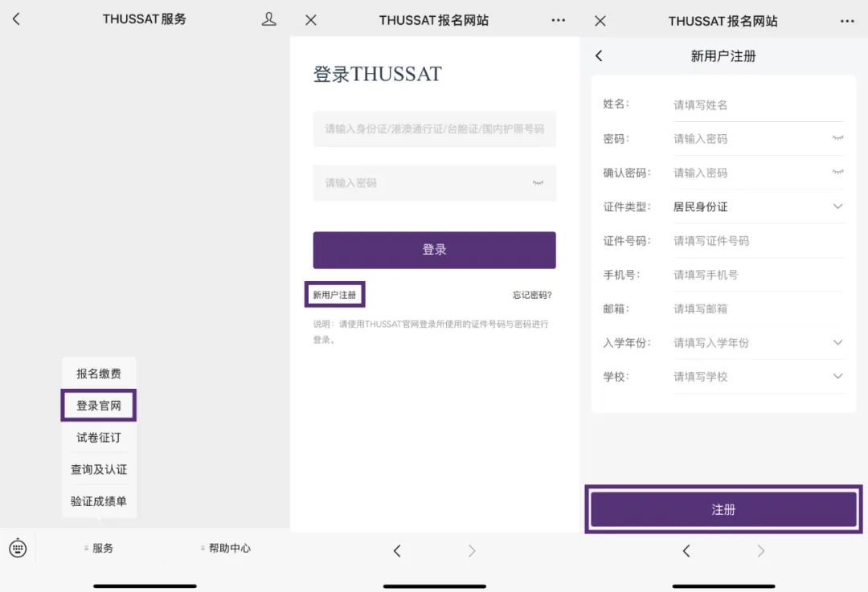
Task: Tap the back chevron beside 新用户注册 title
Action: pyautogui.click(x=599, y=56)
